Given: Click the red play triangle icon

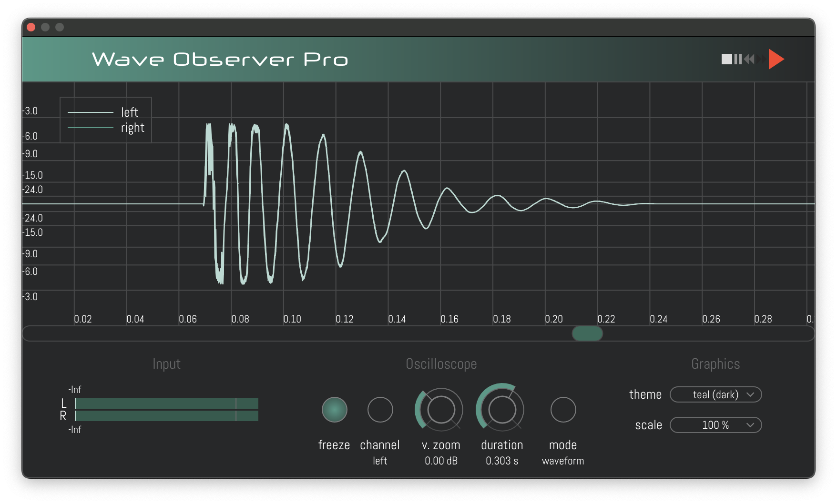Looking at the screenshot, I should (776, 59).
